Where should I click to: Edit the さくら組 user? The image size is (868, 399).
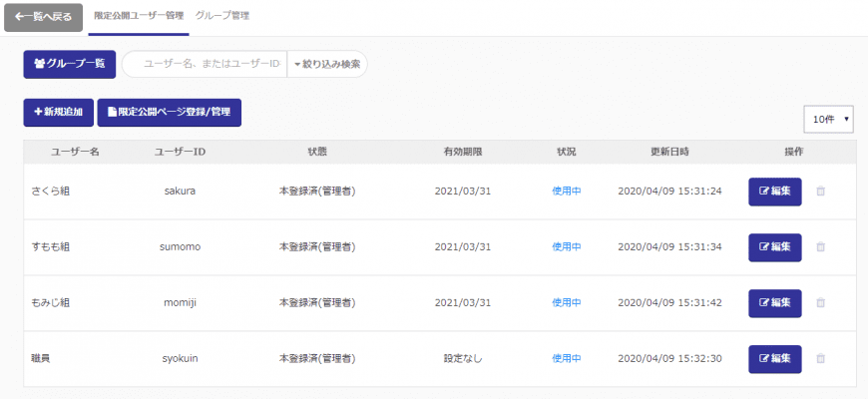click(774, 192)
